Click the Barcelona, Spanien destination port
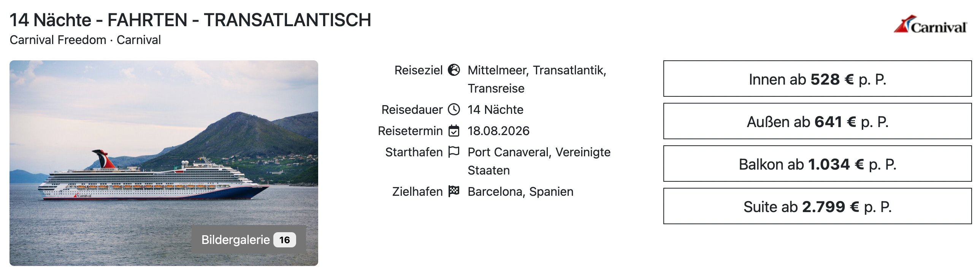Image resolution: width=980 pixels, height=280 pixels. pos(520,192)
